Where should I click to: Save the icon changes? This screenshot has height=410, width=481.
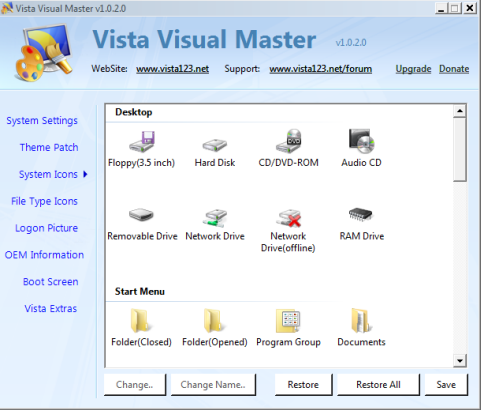click(x=446, y=385)
